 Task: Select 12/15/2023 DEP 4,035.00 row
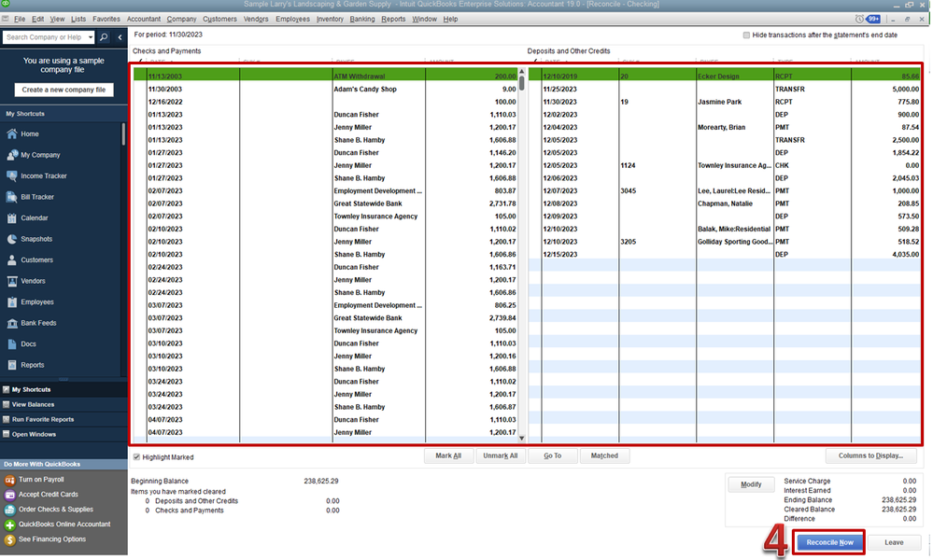click(724, 255)
